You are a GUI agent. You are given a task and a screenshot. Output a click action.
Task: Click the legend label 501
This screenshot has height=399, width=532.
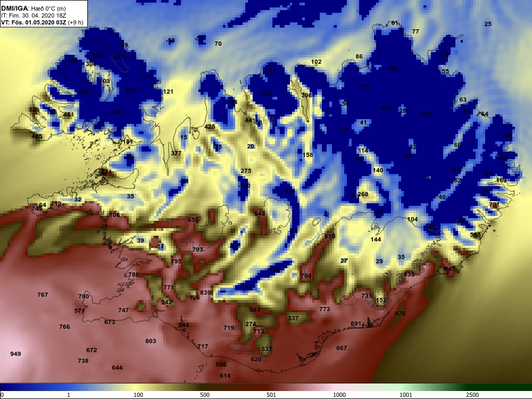(271, 395)
